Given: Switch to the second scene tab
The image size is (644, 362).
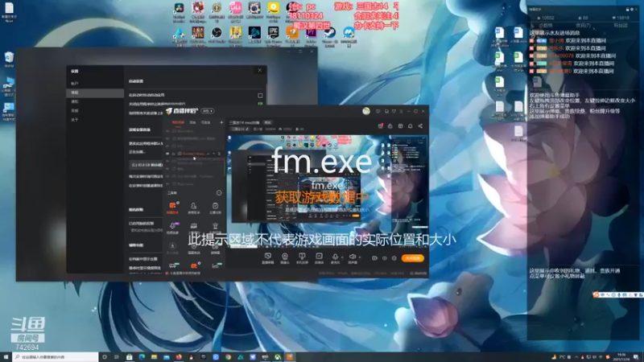Looking at the screenshot, I should [192, 122].
